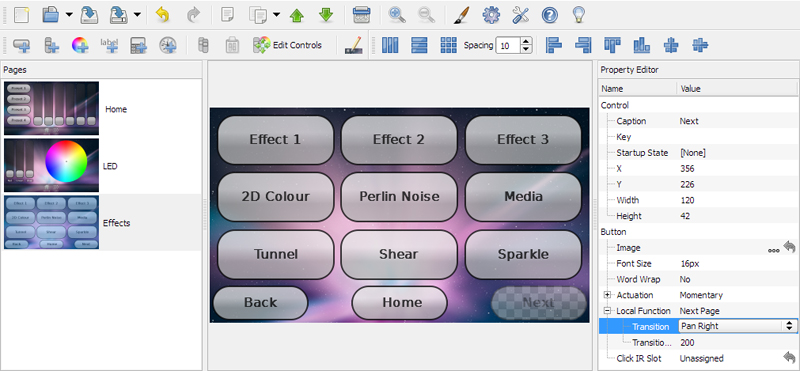Click the duplicate page icon
This screenshot has height=371, width=800.
258,15
